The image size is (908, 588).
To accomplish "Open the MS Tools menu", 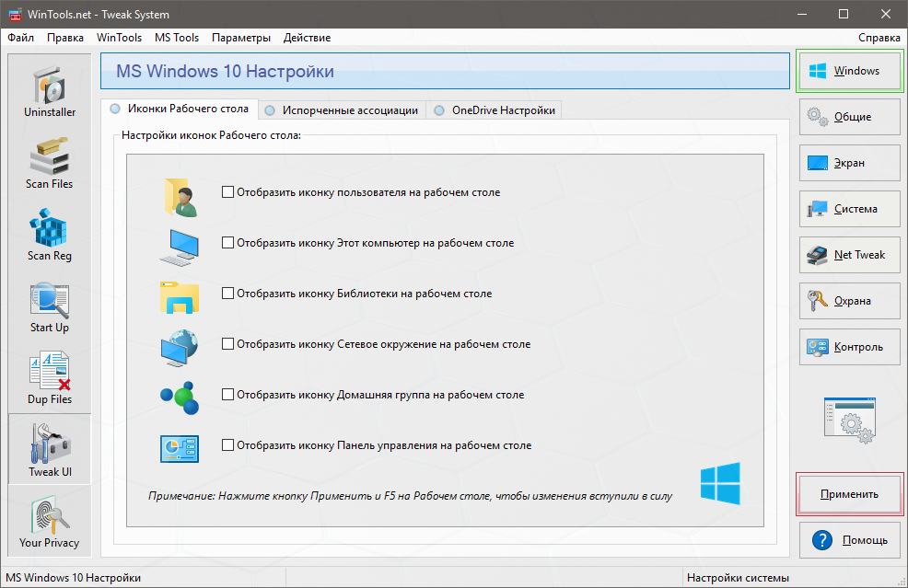I will tap(177, 38).
